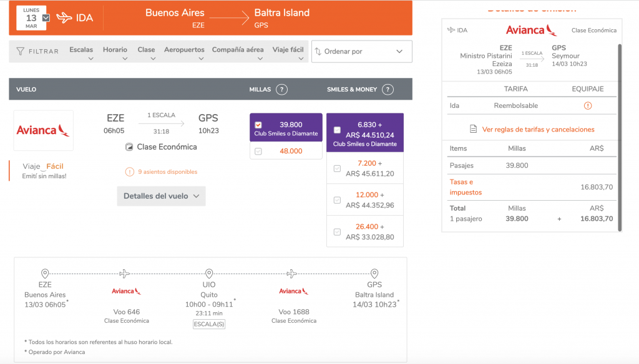The height and width of the screenshot is (364, 639).
Task: Click the Emití sin millas! text
Action: click(x=44, y=176)
